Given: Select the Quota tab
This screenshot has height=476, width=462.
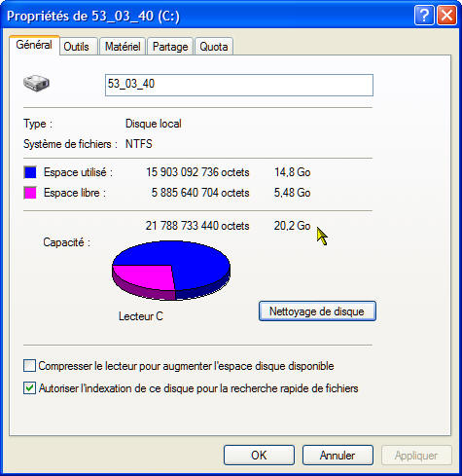Looking at the screenshot, I should point(214,47).
